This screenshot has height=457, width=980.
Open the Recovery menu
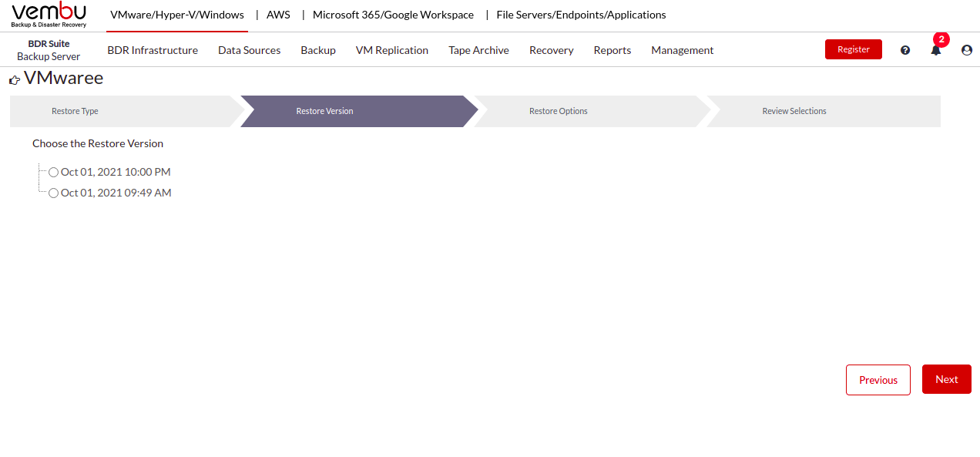551,50
